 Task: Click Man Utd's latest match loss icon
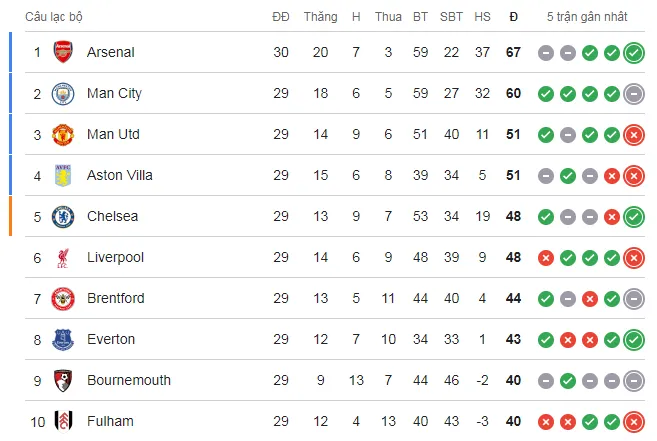633,135
